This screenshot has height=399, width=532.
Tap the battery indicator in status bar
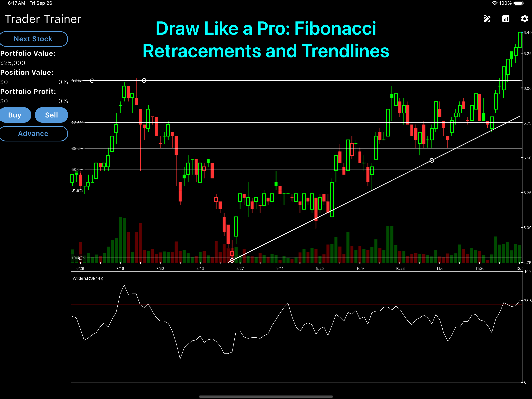coord(519,3)
